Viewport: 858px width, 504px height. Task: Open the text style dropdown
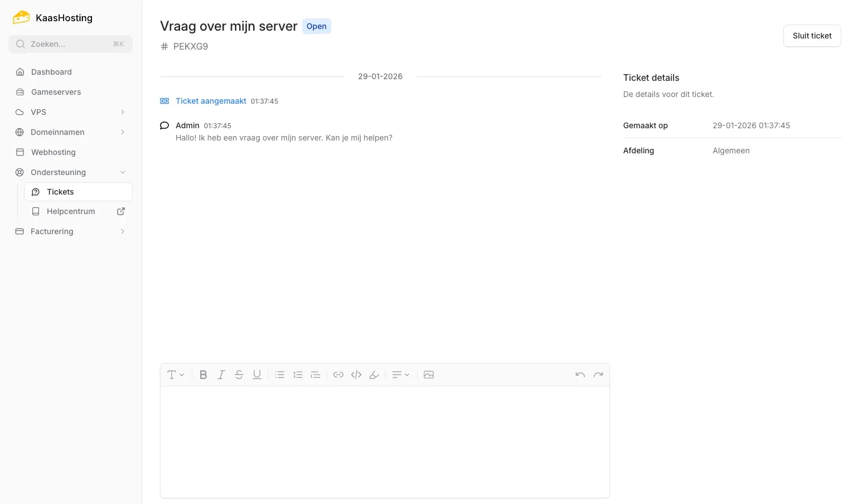coord(176,375)
